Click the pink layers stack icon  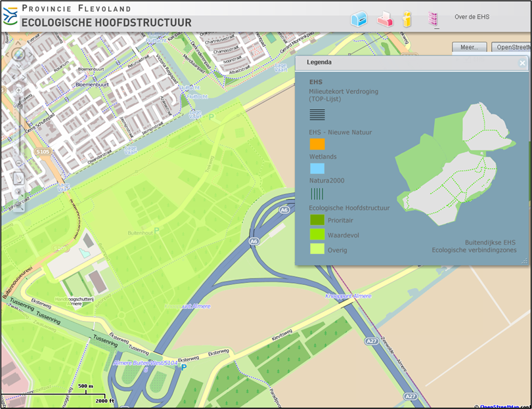(433, 19)
